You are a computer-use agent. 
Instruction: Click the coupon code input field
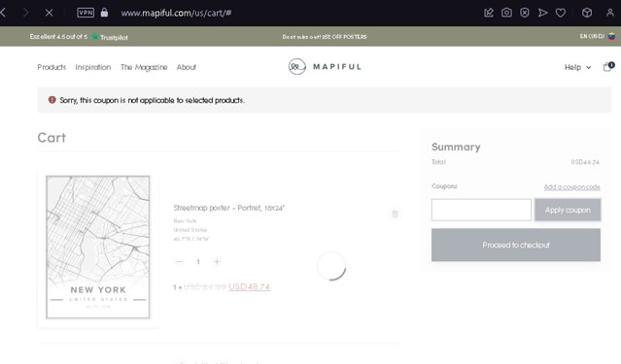tap(481, 210)
